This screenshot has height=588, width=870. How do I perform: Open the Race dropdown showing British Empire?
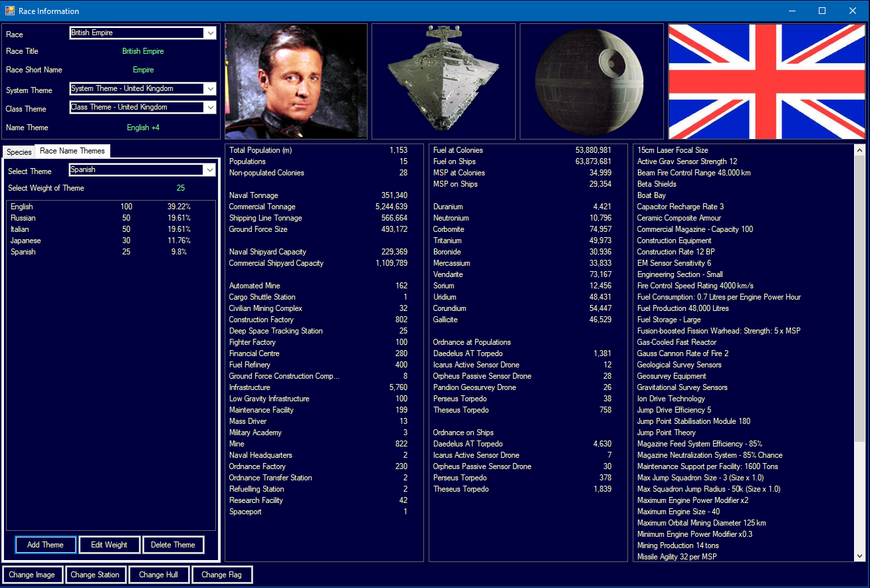[x=143, y=33]
